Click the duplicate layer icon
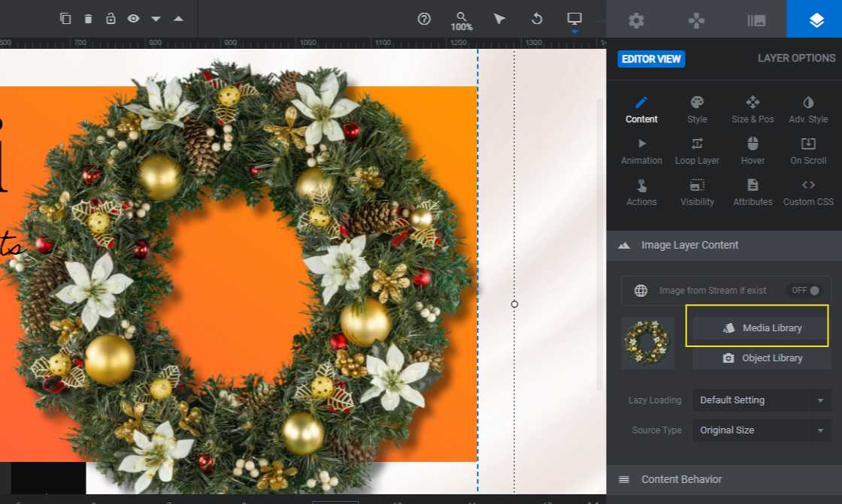 65,19
